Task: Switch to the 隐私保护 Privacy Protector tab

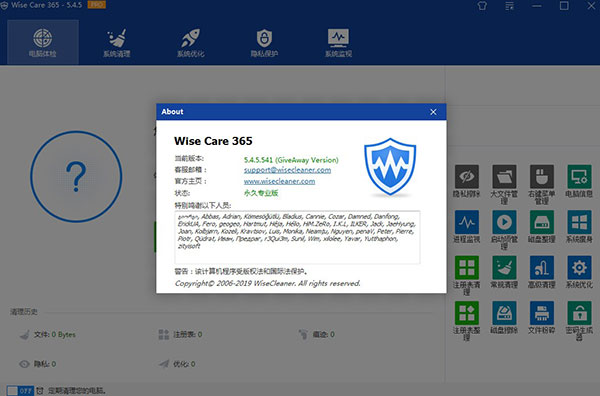Action: pos(264,42)
